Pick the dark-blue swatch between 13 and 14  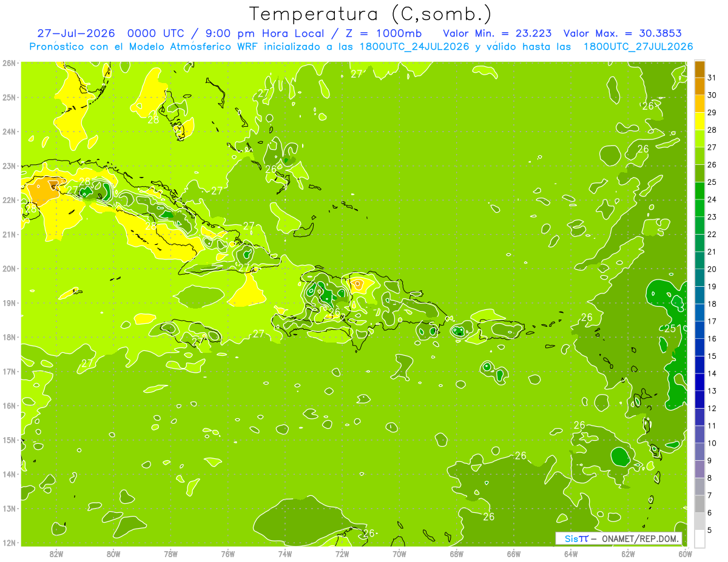(x=699, y=382)
